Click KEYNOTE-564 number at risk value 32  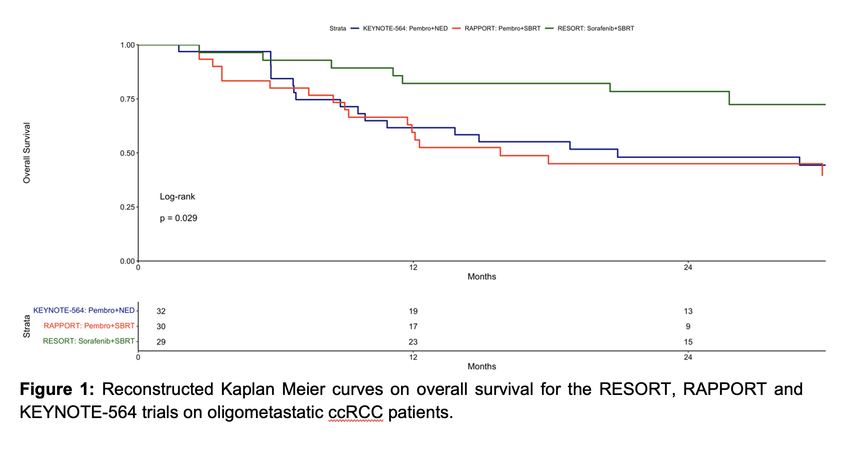161,311
